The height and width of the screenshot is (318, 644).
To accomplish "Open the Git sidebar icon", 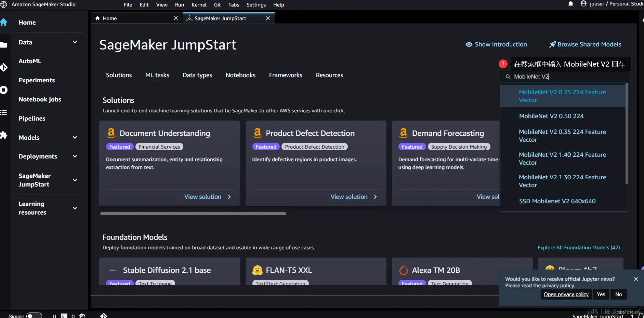I will [x=4, y=67].
